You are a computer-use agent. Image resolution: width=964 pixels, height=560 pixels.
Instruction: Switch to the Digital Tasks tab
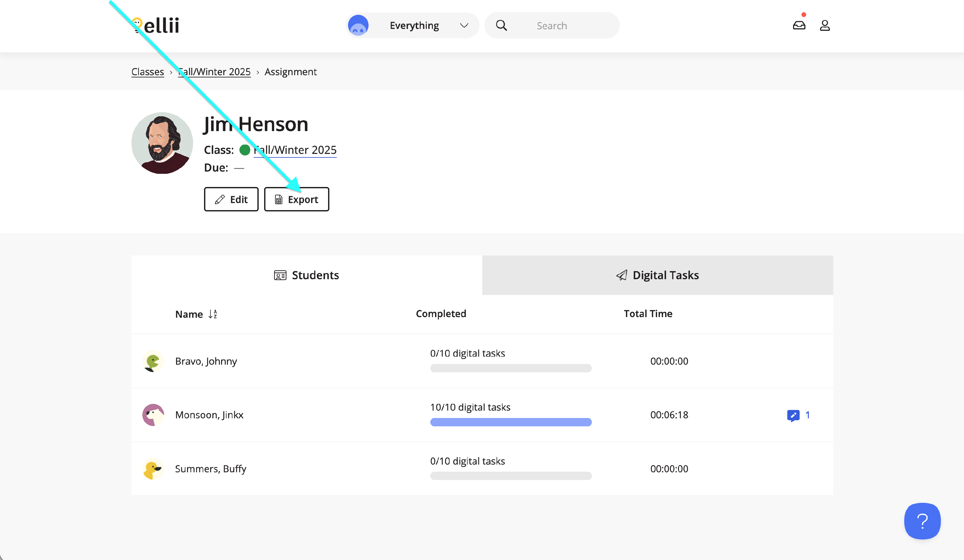(657, 275)
